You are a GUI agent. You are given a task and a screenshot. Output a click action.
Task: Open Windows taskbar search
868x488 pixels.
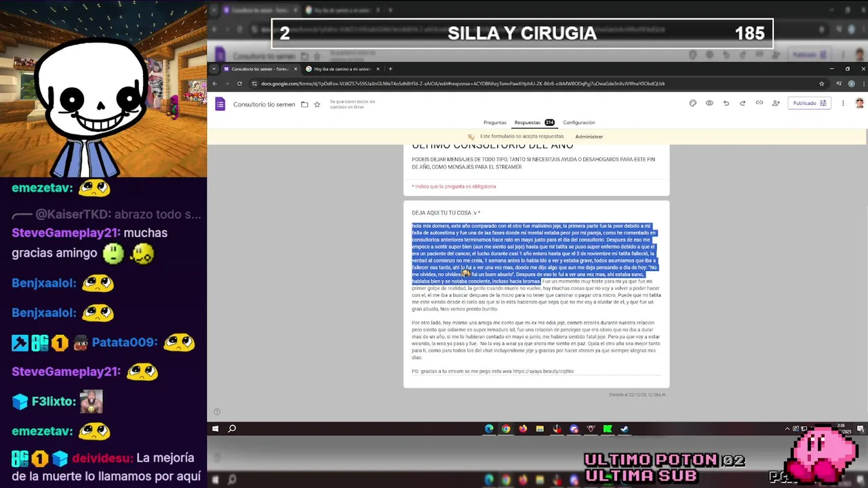232,428
